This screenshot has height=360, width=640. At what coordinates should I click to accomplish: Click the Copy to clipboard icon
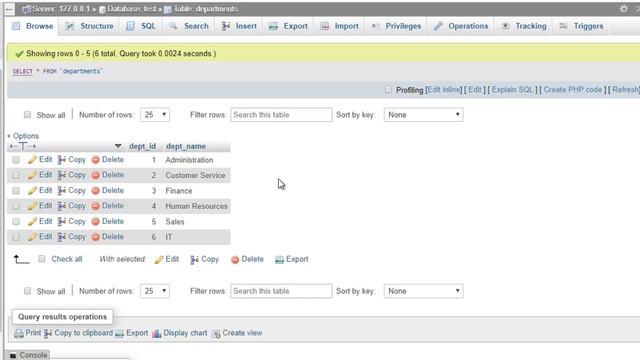pos(48,333)
